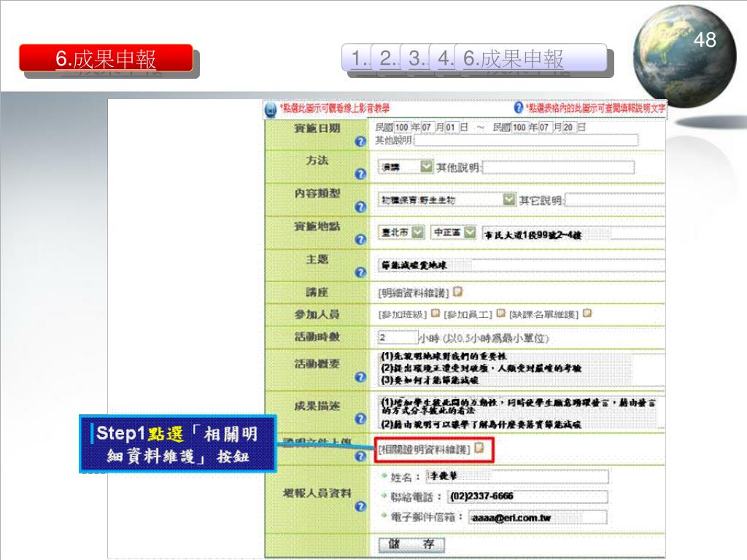
Task: Click the 主題 text field
Action: 521,265
